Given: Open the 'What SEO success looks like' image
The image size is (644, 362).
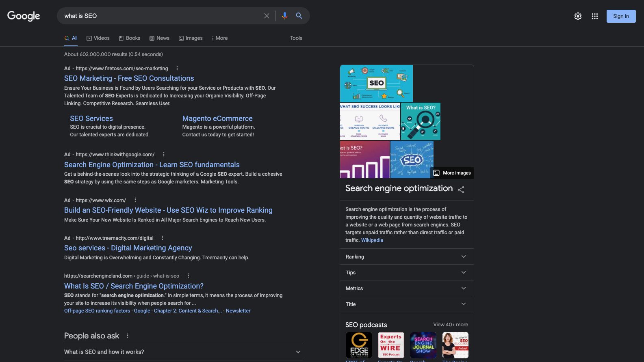Looking at the screenshot, I should [370, 121].
